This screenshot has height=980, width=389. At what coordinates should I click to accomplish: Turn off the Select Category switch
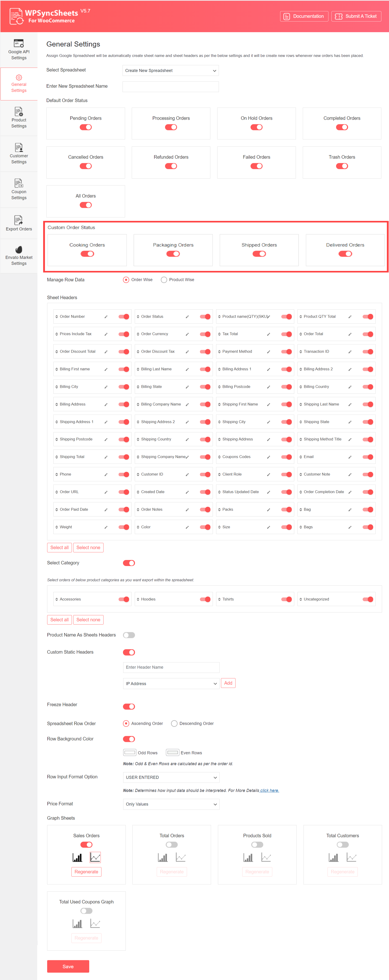(x=129, y=563)
